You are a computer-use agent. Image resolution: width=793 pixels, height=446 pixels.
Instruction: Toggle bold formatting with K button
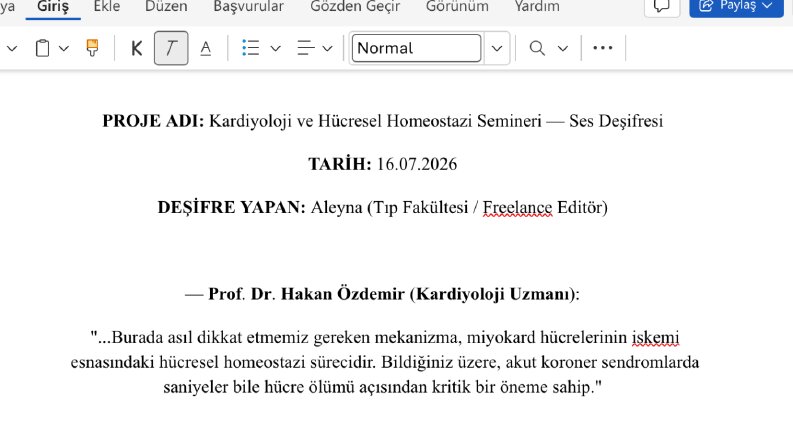point(137,49)
